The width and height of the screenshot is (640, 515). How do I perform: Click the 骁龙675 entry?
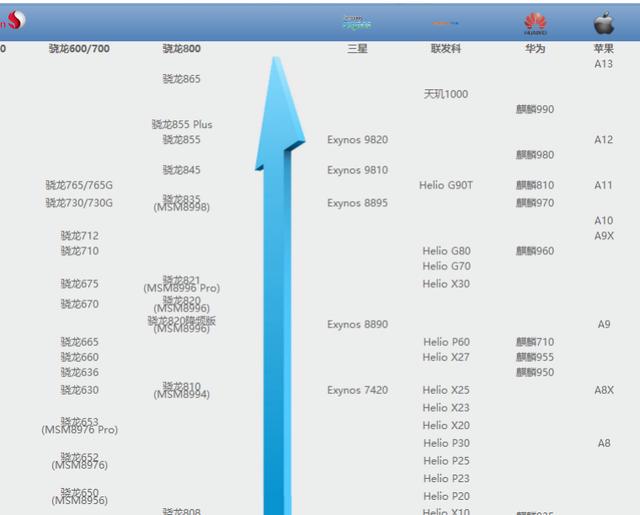tap(80, 284)
